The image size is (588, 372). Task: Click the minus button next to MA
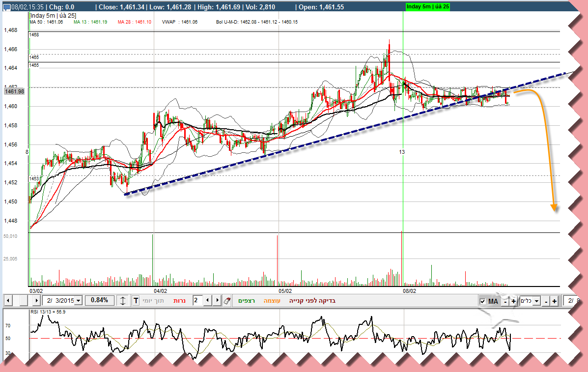tap(505, 301)
